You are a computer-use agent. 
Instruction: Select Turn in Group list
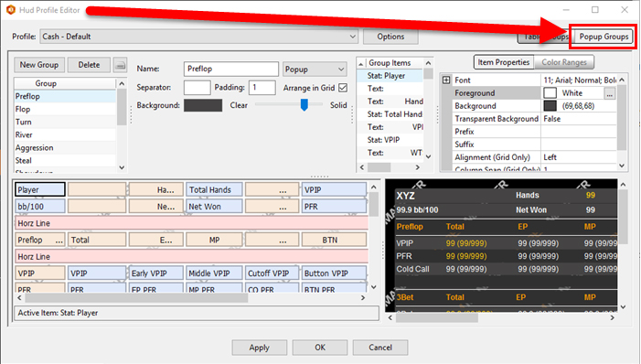click(x=66, y=122)
